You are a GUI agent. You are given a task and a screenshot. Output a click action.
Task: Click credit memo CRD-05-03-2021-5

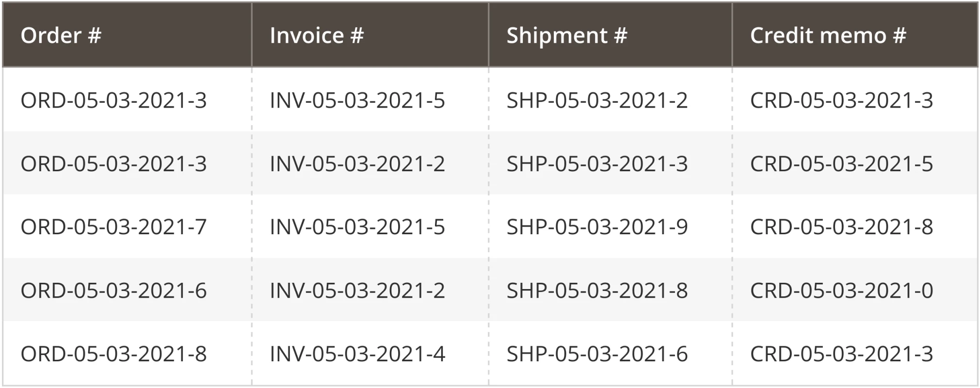click(841, 164)
